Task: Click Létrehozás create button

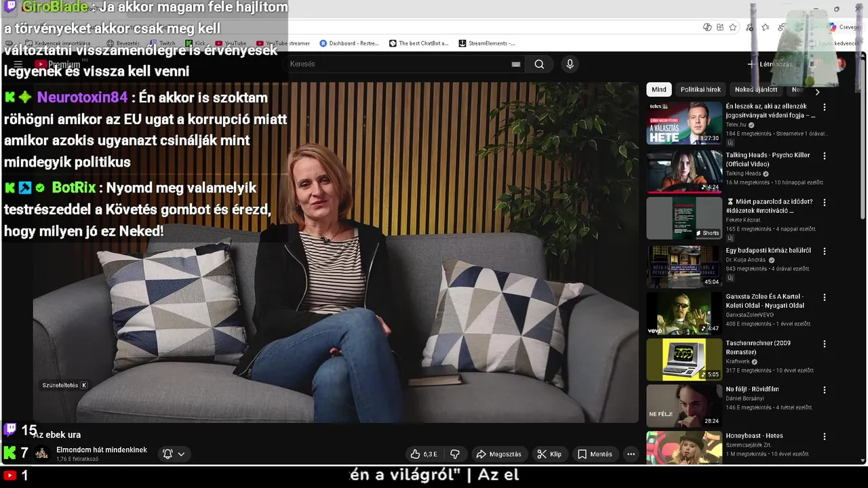Action: (770, 64)
